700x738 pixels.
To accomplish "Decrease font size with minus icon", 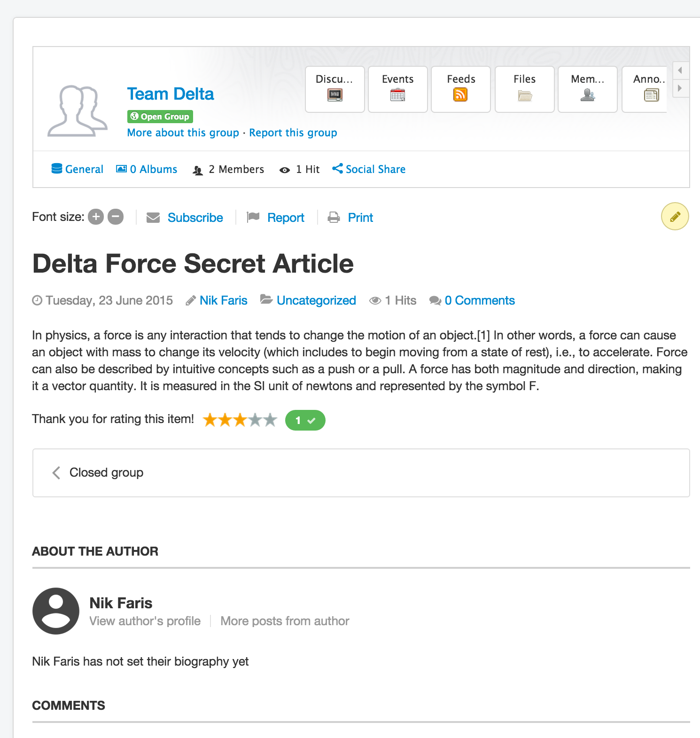I will pos(116,217).
